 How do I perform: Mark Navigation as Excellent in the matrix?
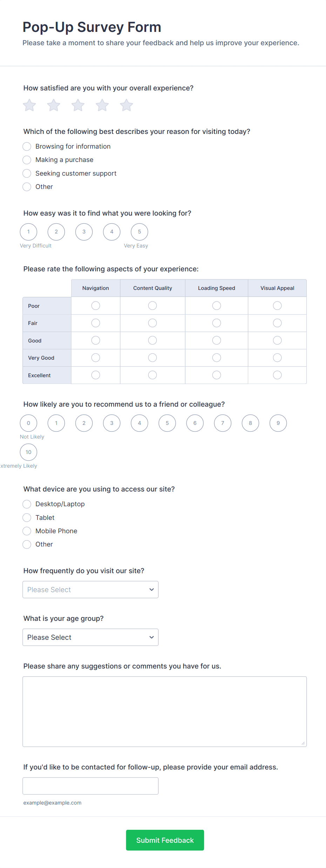(96, 375)
